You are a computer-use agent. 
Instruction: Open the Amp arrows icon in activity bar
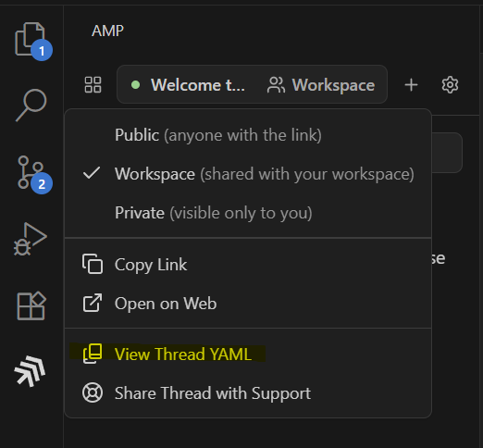[x=31, y=371]
